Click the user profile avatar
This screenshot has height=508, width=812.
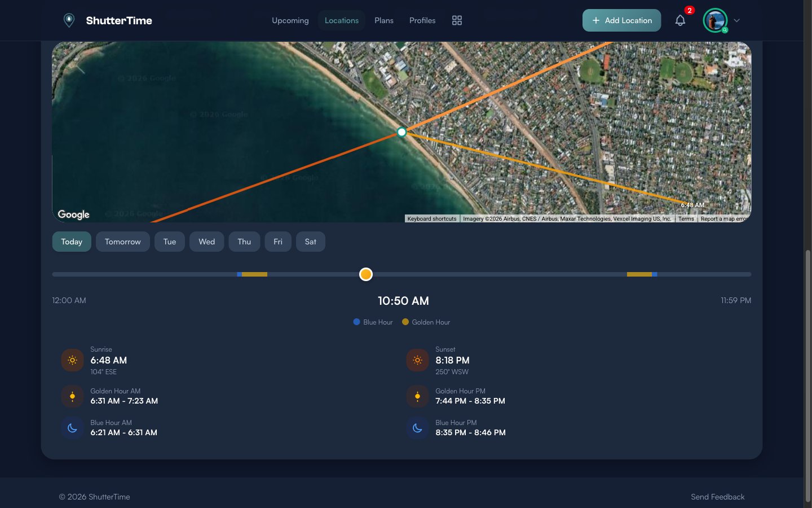point(715,20)
